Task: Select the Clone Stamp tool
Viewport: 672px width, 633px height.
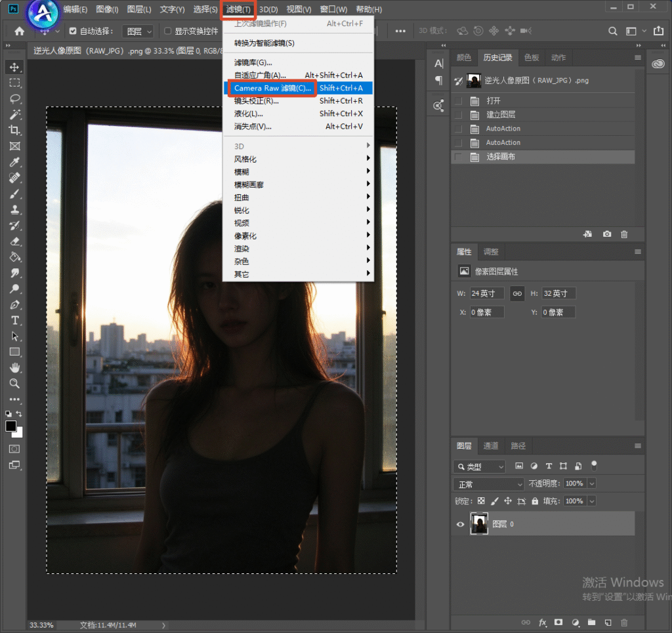Action: click(x=14, y=210)
